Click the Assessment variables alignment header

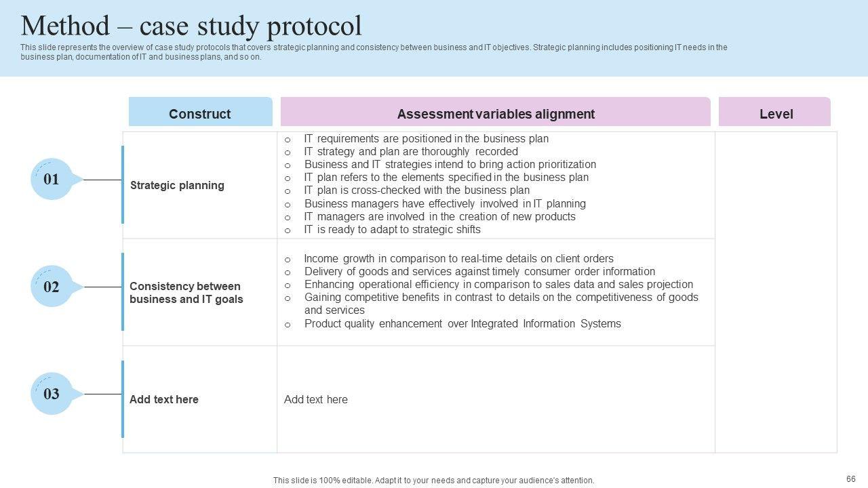coord(496,114)
